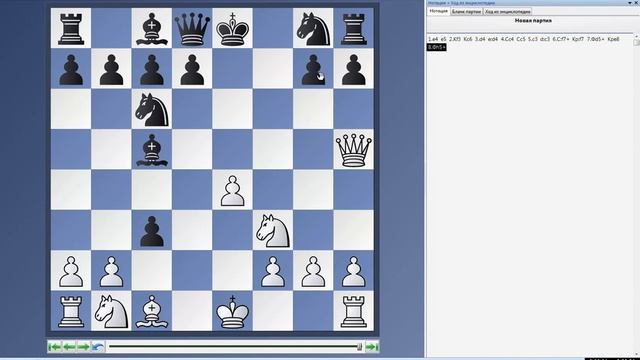This screenshot has width=640, height=360.
Task: Select the black knight on c6
Action: point(152,109)
